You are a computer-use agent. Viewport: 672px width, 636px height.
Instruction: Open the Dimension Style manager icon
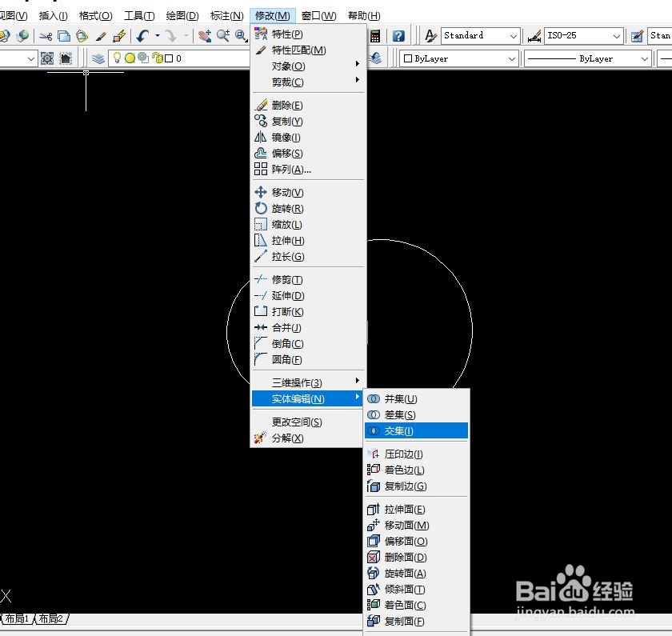click(x=534, y=37)
